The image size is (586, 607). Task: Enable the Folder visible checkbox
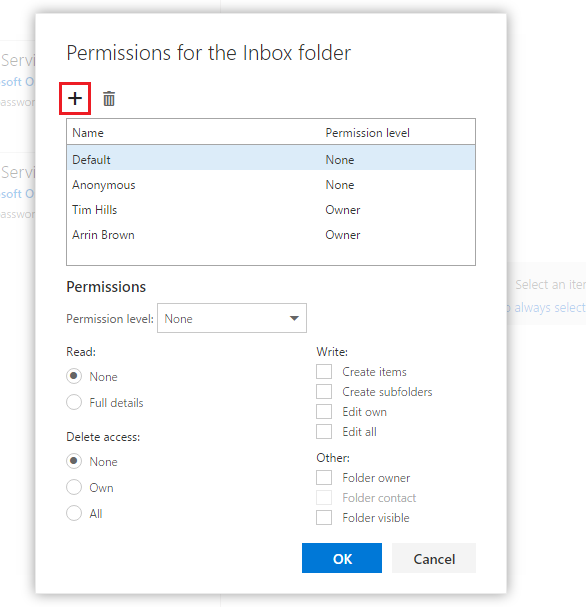tap(324, 518)
